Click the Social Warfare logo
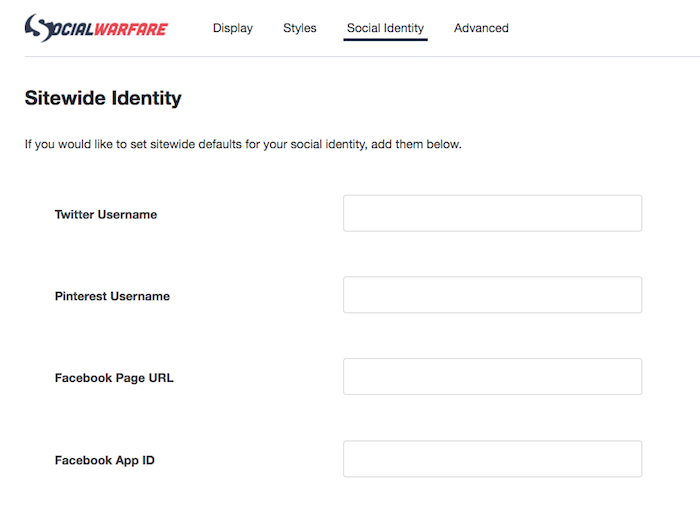This screenshot has height=526, width=700. [x=96, y=28]
